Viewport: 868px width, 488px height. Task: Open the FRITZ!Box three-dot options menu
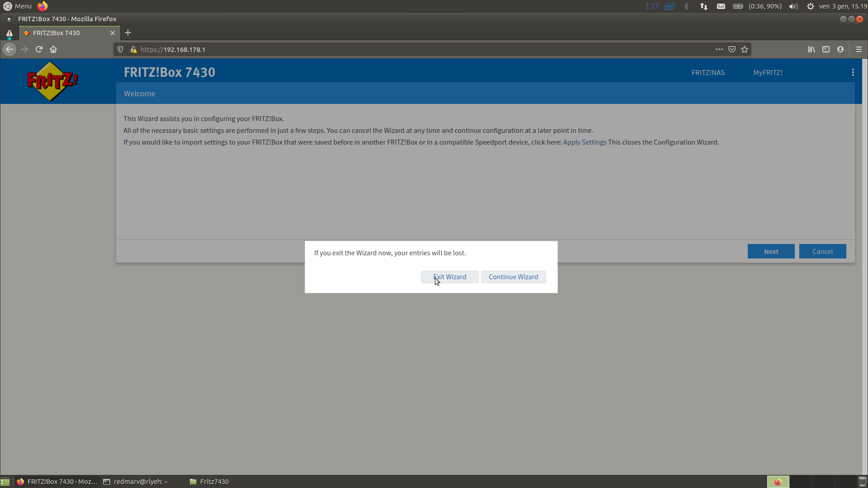pyautogui.click(x=853, y=73)
